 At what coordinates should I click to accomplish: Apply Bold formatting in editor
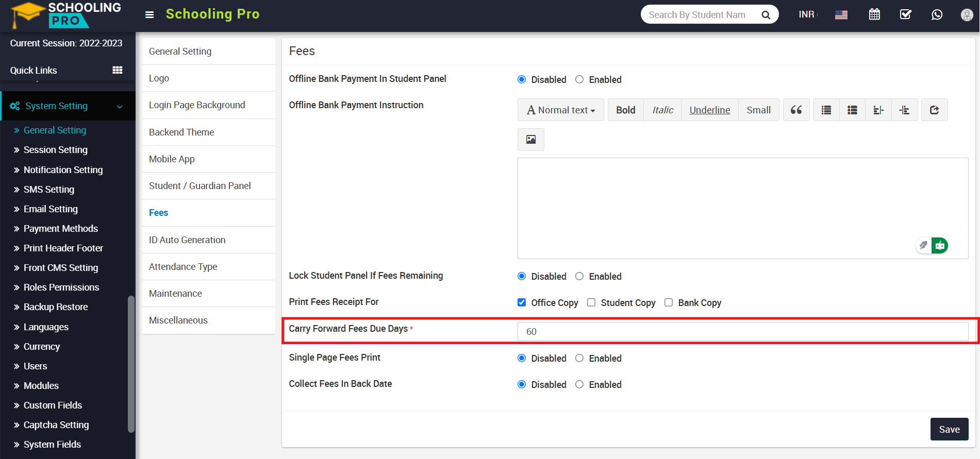click(626, 110)
